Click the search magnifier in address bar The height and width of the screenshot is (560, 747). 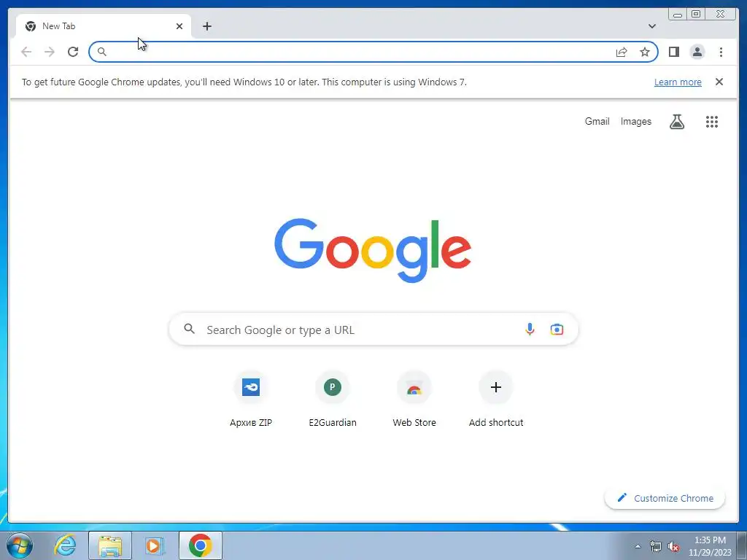pos(101,52)
